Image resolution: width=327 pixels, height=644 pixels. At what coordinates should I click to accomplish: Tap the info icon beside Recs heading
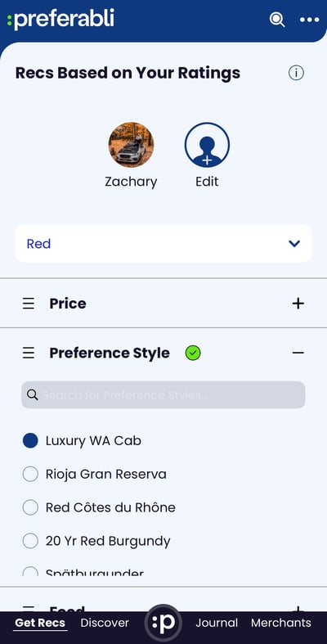(296, 73)
